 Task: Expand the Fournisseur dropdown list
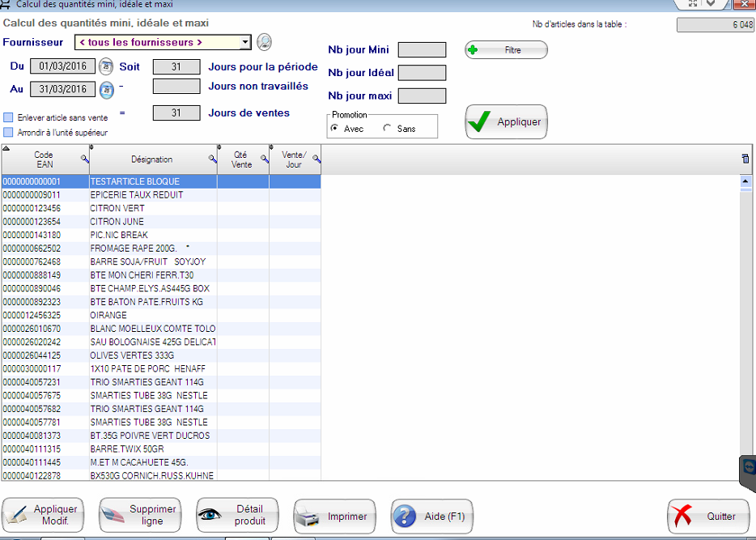pos(245,42)
